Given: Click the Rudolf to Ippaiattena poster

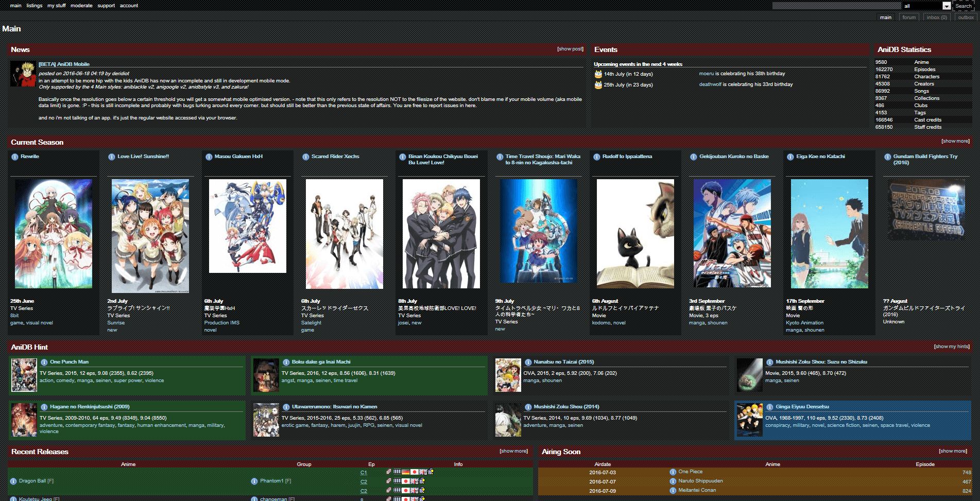Looking at the screenshot, I should click(x=635, y=234).
